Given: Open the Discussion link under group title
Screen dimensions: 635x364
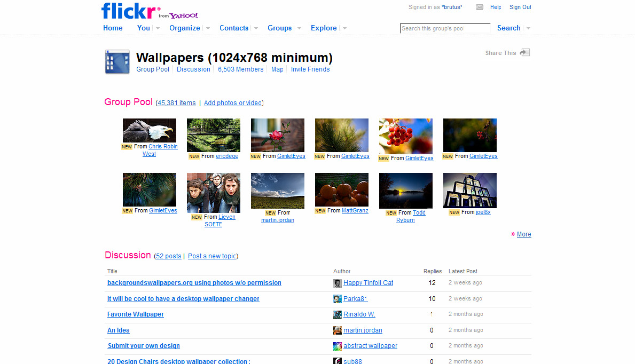Looking at the screenshot, I should (x=193, y=69).
